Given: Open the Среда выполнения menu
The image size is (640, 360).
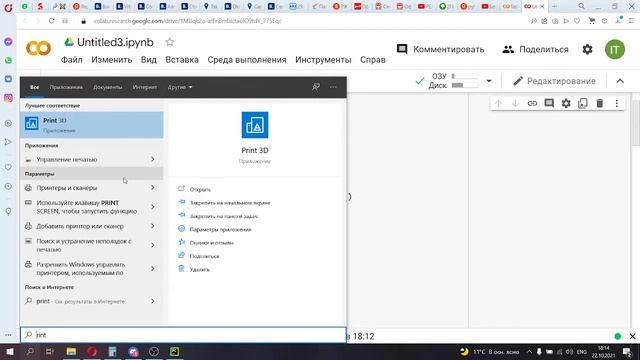Looking at the screenshot, I should [x=247, y=60].
